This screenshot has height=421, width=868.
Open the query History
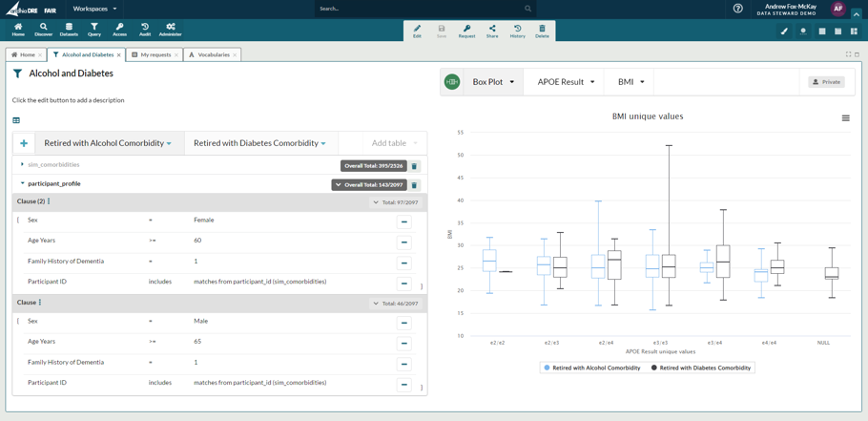(x=518, y=31)
